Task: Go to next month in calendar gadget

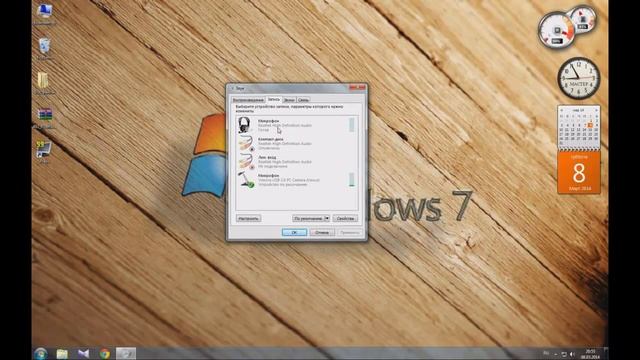Action: 596,110
